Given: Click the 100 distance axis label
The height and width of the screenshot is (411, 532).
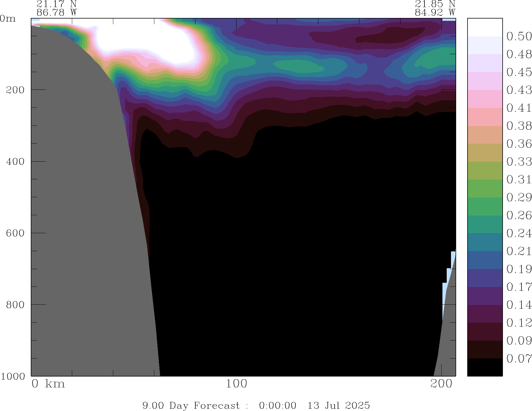Looking at the screenshot, I should [x=236, y=384].
